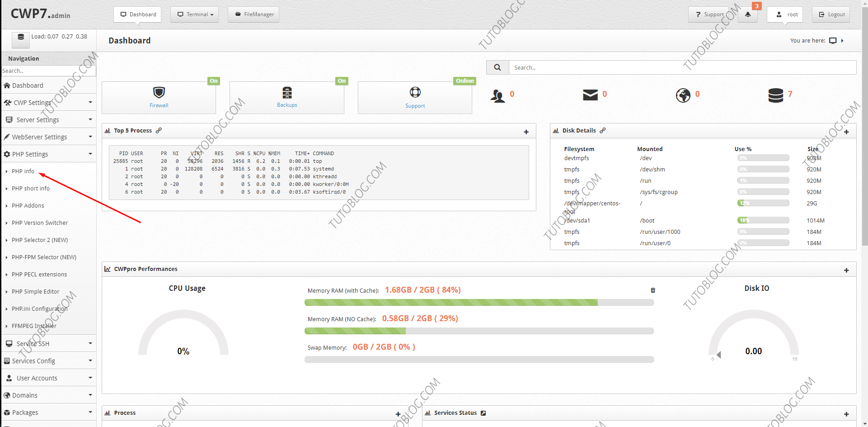Click the /boot disk usage bar
The width and height of the screenshot is (868, 427).
point(763,220)
